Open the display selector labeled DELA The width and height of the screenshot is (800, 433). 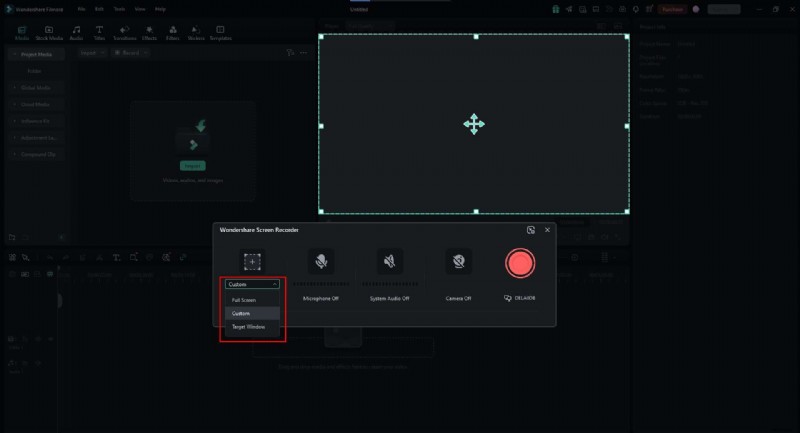519,298
